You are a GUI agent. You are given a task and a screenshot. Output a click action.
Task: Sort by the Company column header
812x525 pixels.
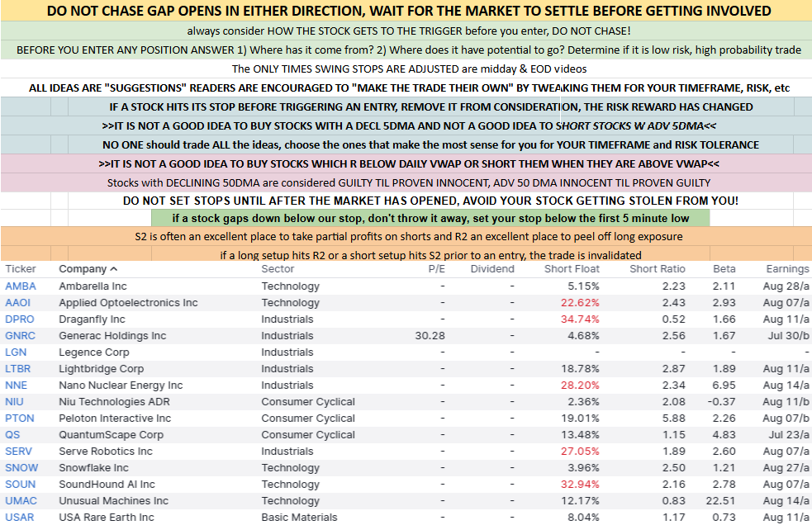tap(83, 269)
